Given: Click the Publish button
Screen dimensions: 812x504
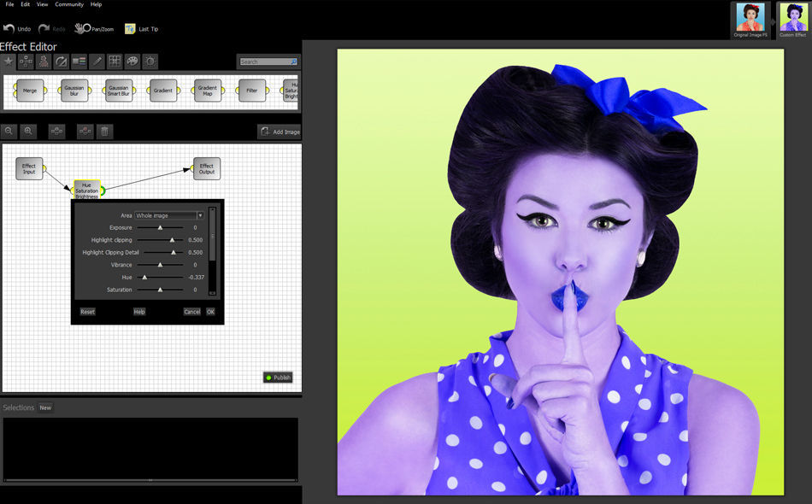Looking at the screenshot, I should point(278,378).
